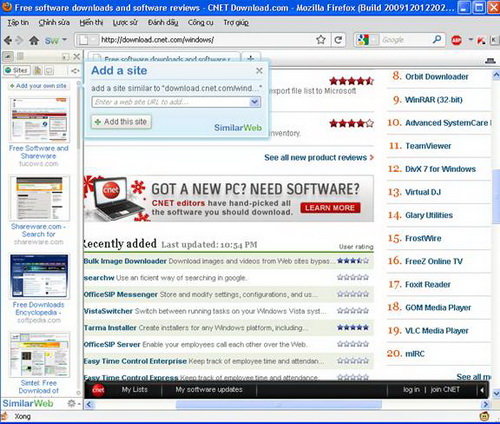The image size is (500, 424).
Task: Open the Home page icon
Action: pyautogui.click(x=34, y=41)
